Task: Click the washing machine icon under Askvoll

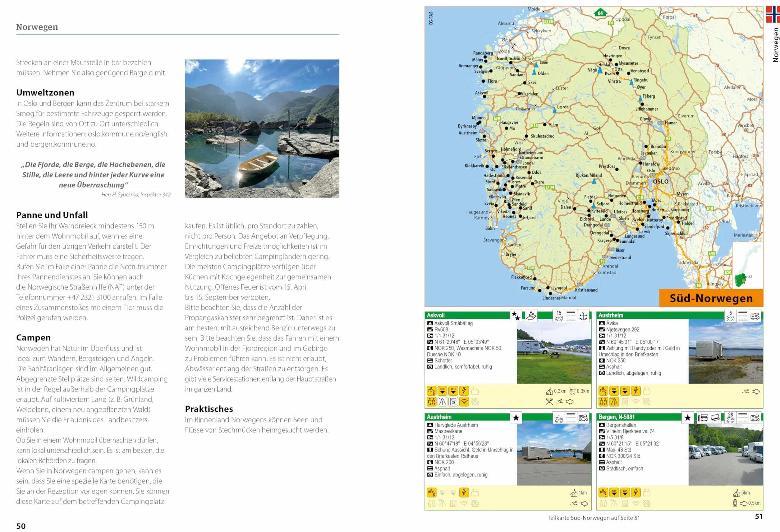Action: click(x=453, y=401)
